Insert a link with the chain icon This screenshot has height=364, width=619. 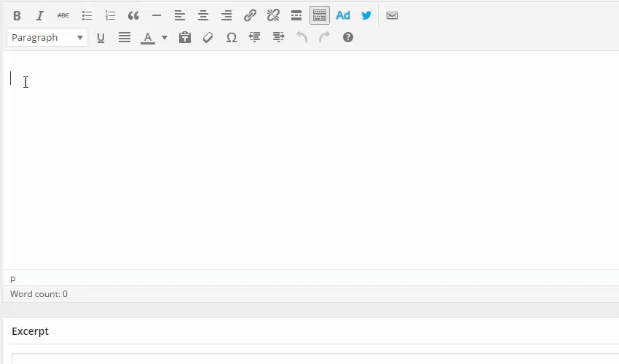(250, 15)
